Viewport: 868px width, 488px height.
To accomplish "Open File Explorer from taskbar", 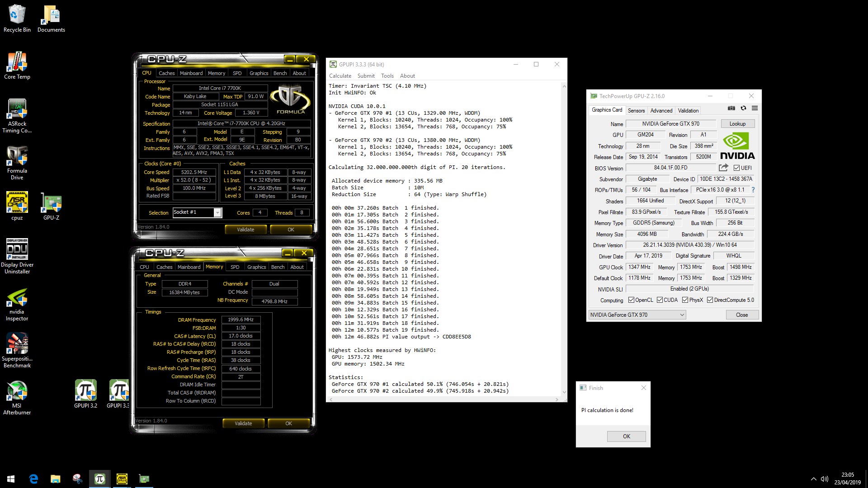I will pyautogui.click(x=55, y=479).
